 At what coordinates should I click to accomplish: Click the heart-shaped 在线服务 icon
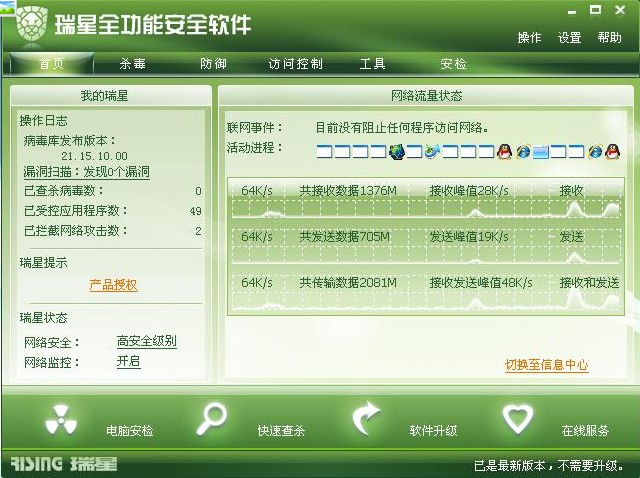[x=518, y=419]
